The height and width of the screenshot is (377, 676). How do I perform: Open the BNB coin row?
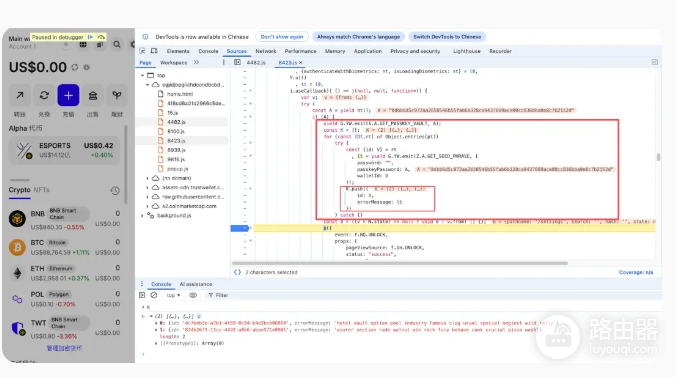(65, 219)
